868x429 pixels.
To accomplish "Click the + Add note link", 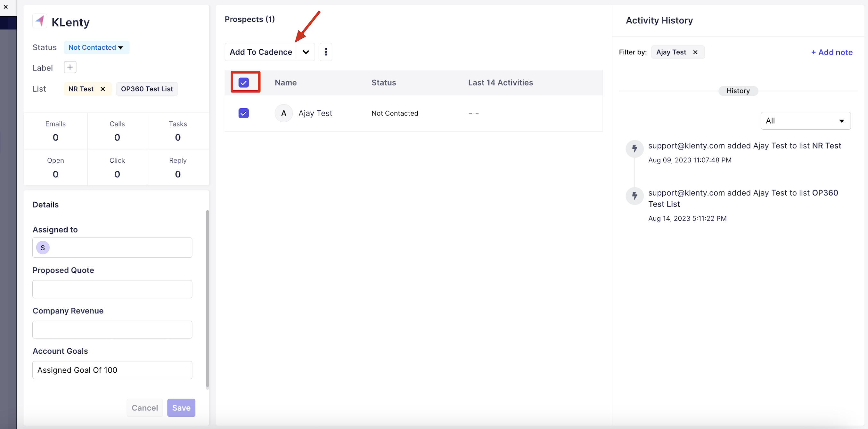I will tap(831, 52).
